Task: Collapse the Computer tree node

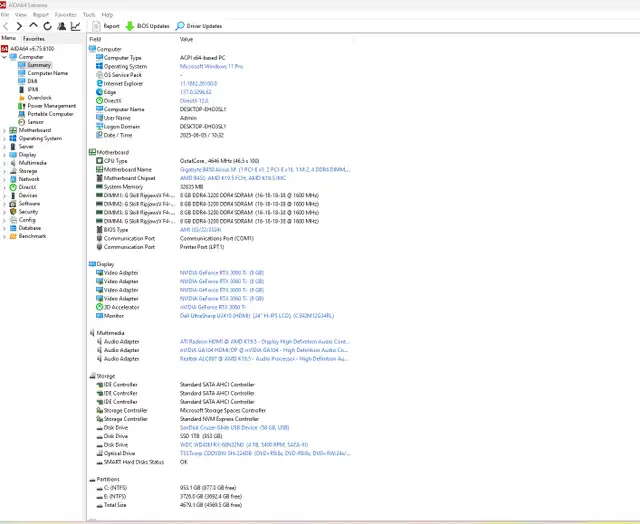Action: 4,57
